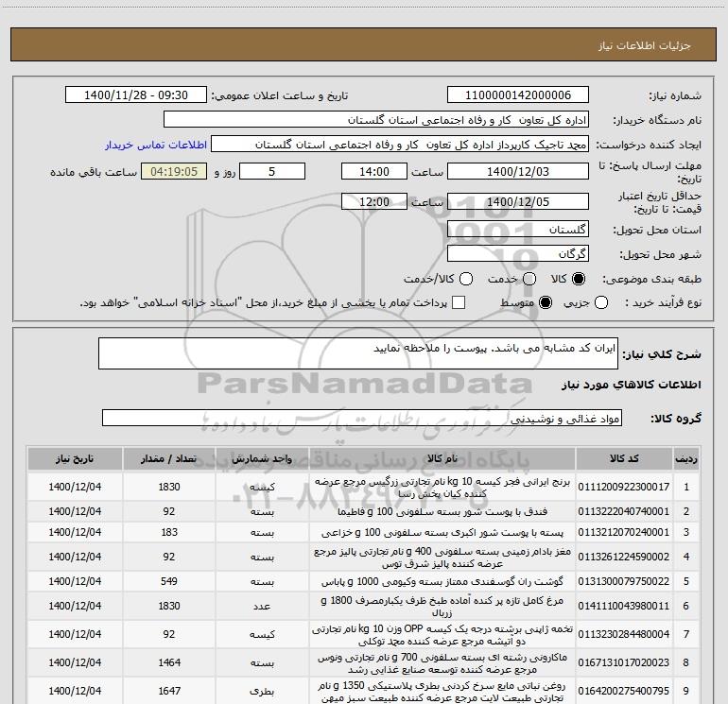
Task: Select the خدمت radio button
Action: point(529,279)
